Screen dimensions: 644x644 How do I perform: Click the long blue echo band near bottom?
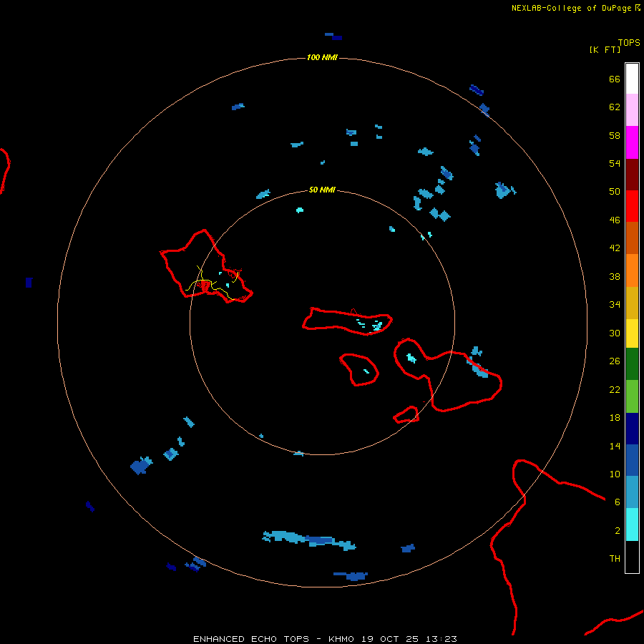pyautogui.click(x=309, y=540)
